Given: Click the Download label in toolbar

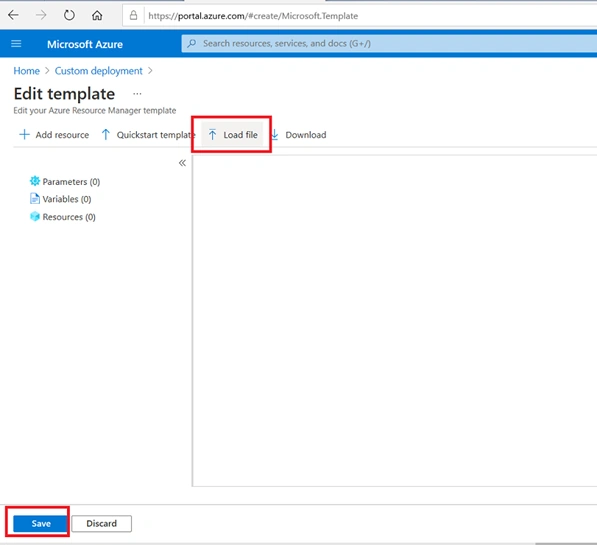Looking at the screenshot, I should pos(306,135).
